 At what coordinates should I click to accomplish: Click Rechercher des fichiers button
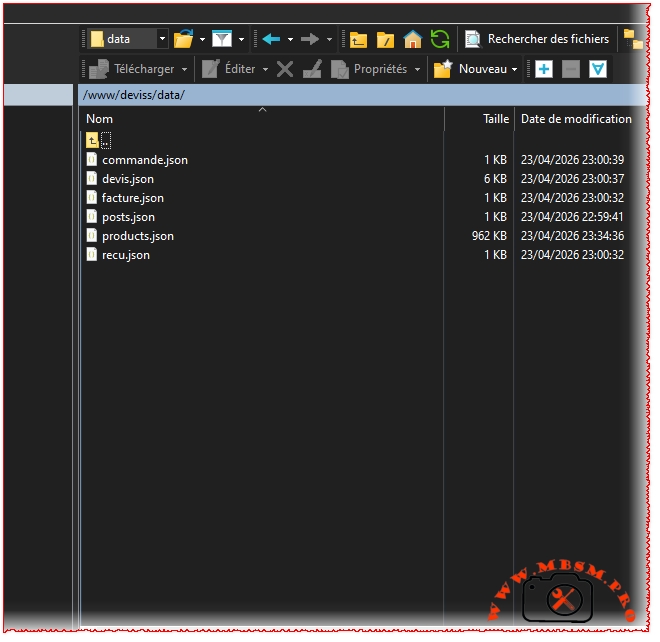pos(537,39)
